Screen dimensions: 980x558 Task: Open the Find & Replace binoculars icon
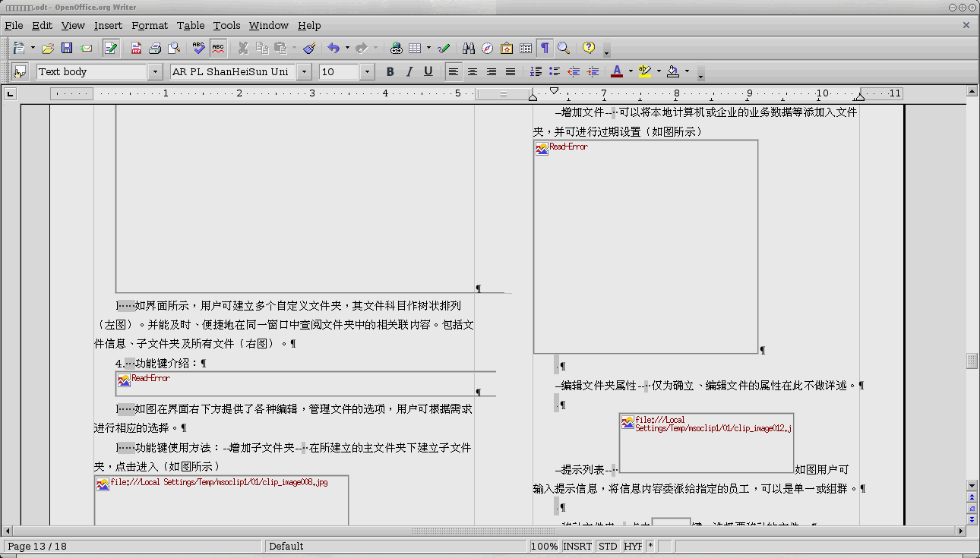point(469,49)
